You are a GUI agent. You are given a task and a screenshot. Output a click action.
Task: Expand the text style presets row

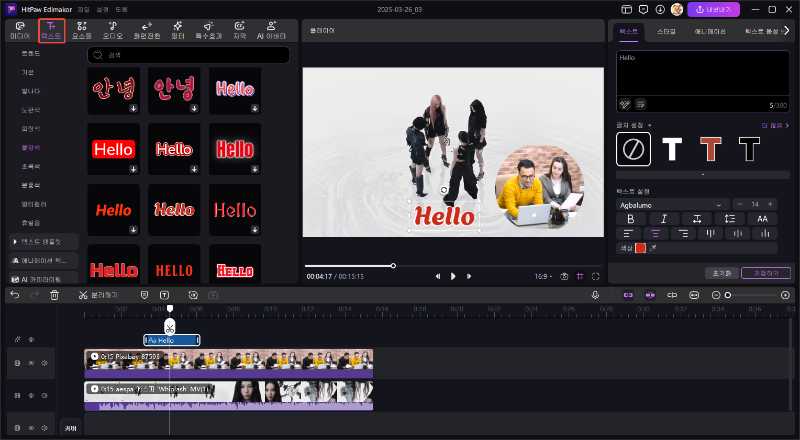click(703, 175)
